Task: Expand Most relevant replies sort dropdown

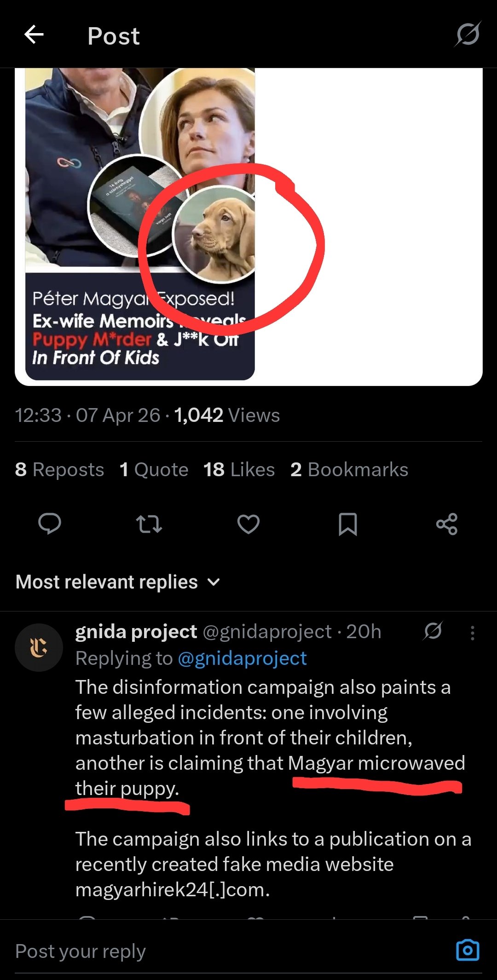Action: pos(107,582)
